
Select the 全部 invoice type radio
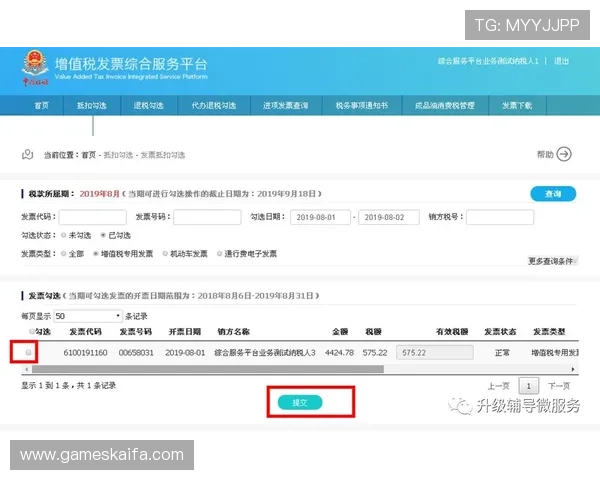[64, 253]
